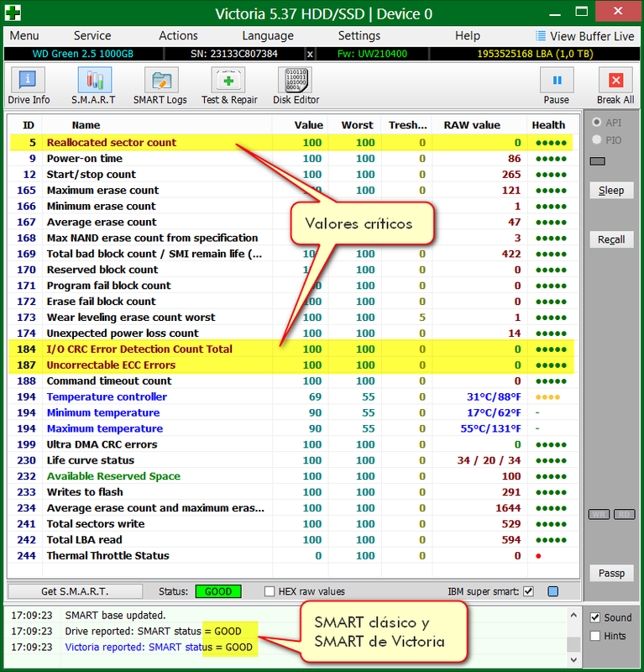Viewport: 644px width, 672px height.
Task: Click the log scrollbar up arrow
Action: point(573,615)
